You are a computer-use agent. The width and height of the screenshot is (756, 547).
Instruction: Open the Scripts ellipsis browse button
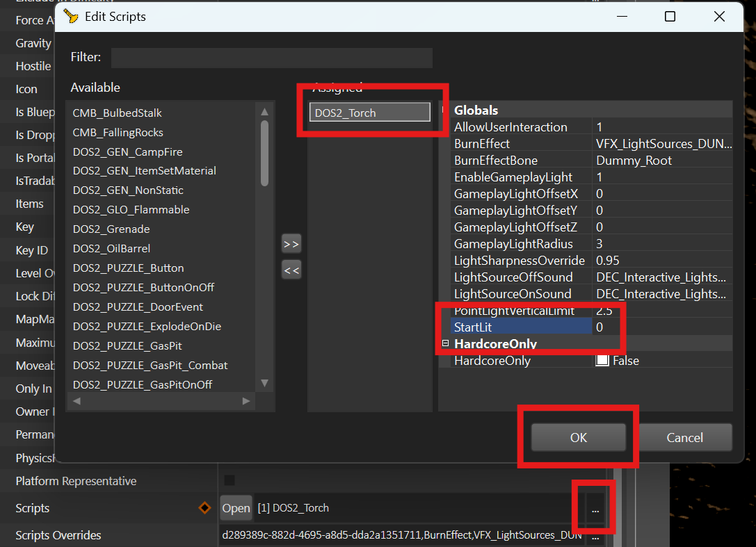click(595, 509)
